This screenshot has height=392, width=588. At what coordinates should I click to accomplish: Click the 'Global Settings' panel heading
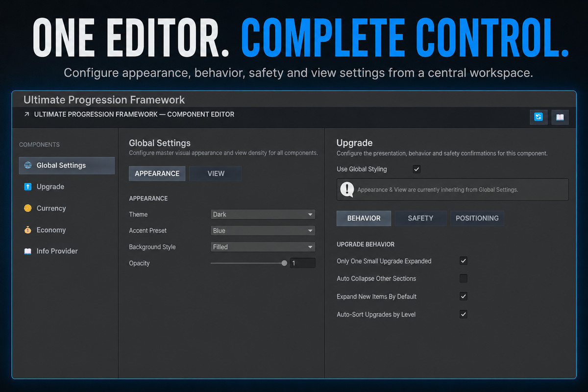pos(160,143)
